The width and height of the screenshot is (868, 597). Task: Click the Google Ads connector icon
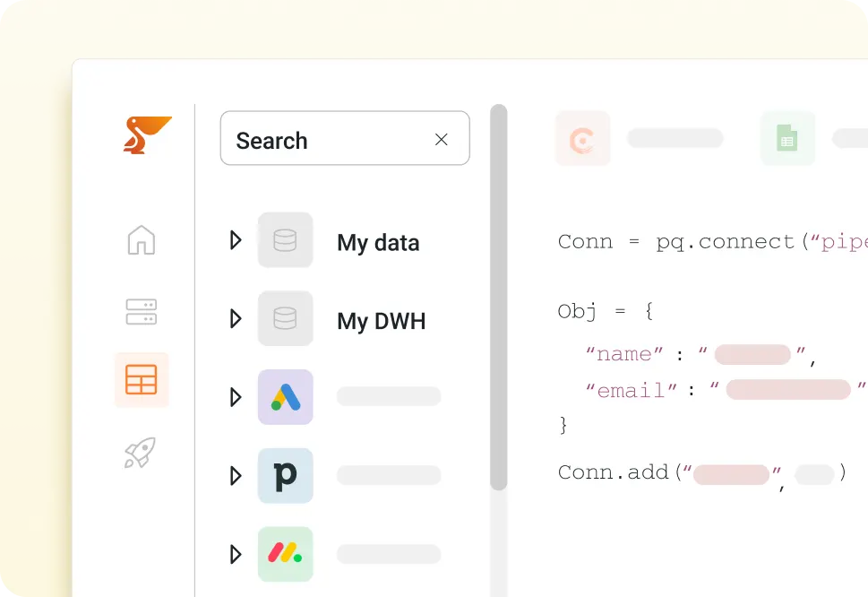pyautogui.click(x=285, y=396)
